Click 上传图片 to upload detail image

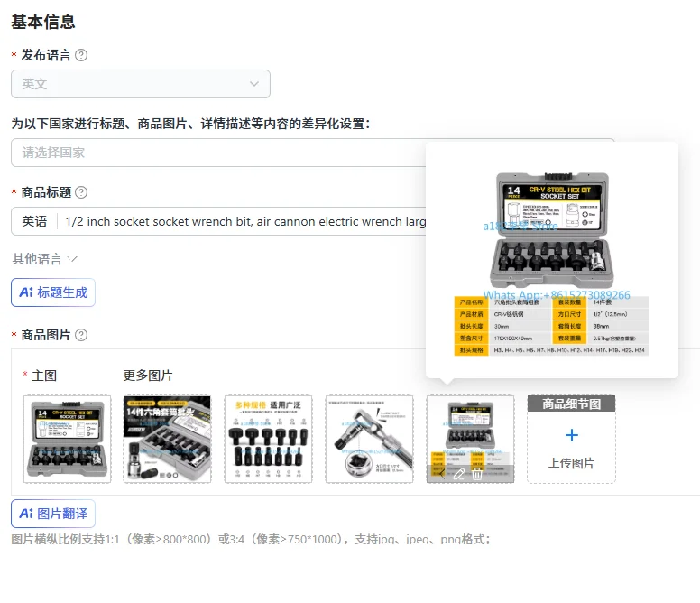coord(571,464)
